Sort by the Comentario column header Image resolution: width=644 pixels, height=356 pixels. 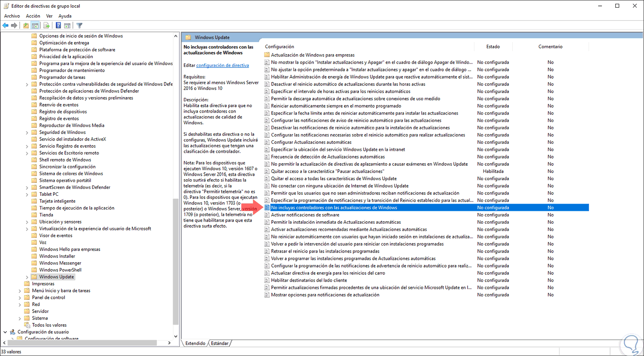pyautogui.click(x=550, y=46)
